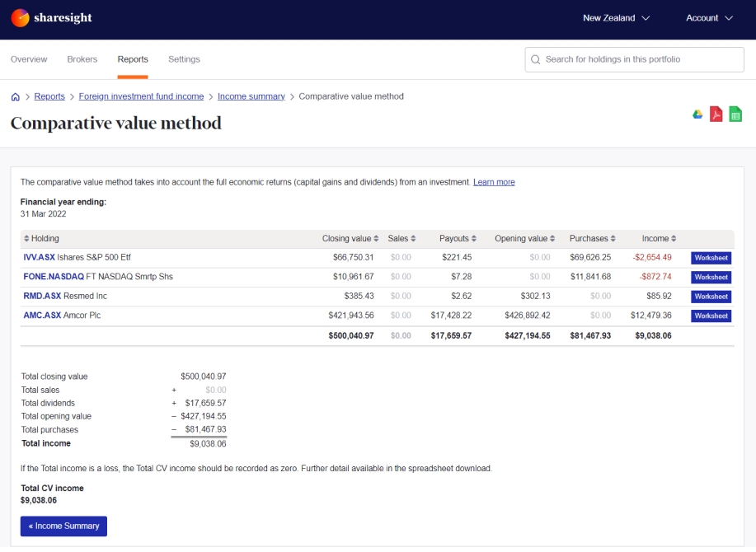Select Total CV income $9,038.06

tap(39, 501)
